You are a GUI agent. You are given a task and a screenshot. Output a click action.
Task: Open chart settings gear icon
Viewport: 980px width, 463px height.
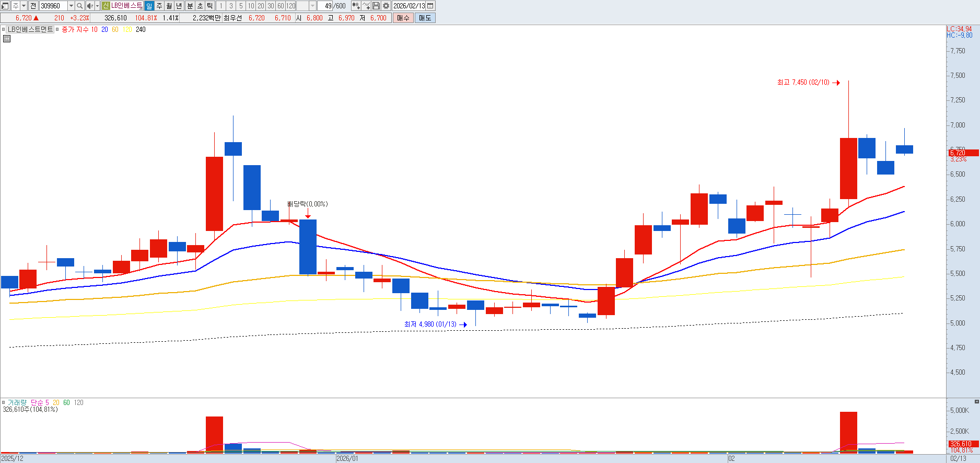click(x=386, y=6)
